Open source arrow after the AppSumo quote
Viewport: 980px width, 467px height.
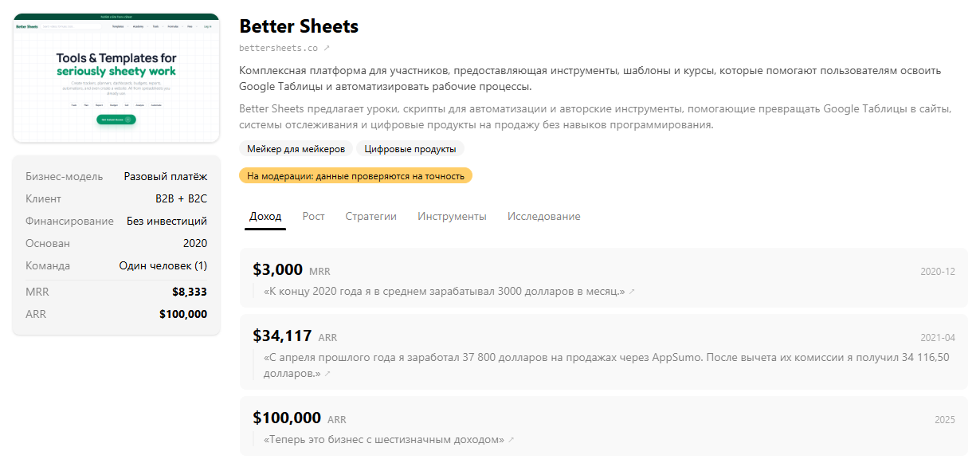327,373
